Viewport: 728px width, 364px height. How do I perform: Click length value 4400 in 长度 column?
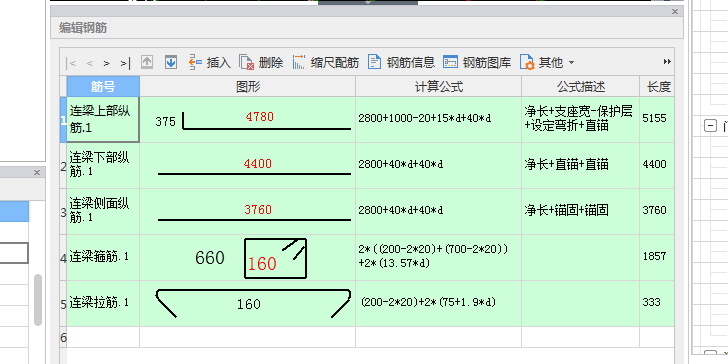654,164
